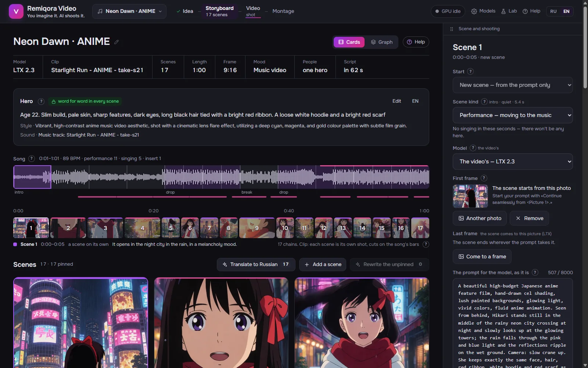Select timeline scene thumbnail 6

tap(190, 228)
